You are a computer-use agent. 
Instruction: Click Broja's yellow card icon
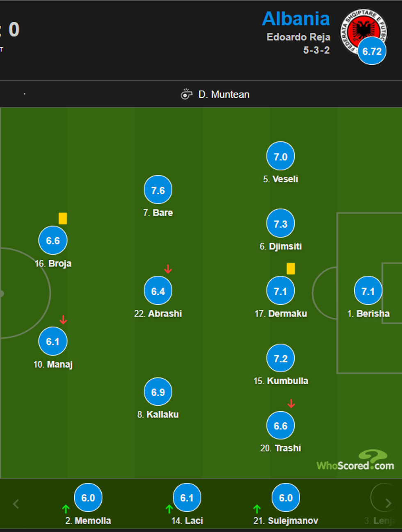pyautogui.click(x=63, y=218)
